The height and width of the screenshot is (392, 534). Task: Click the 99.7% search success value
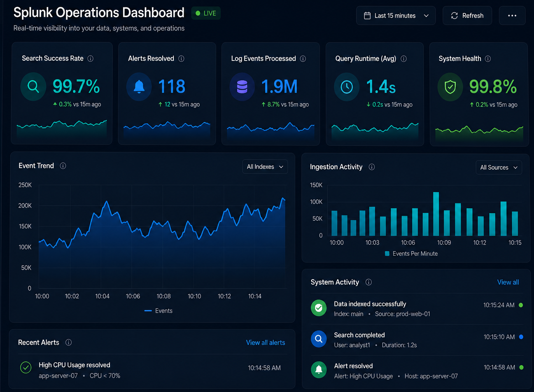click(x=76, y=86)
